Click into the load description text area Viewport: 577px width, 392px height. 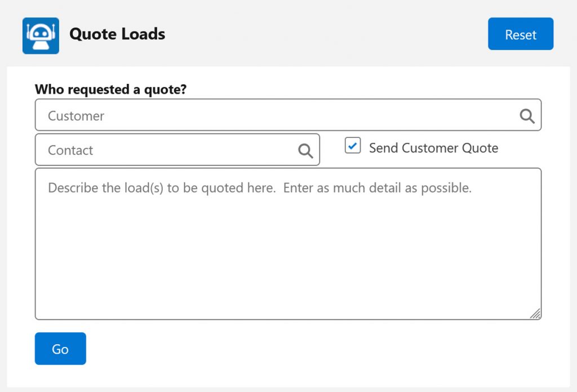[288, 244]
